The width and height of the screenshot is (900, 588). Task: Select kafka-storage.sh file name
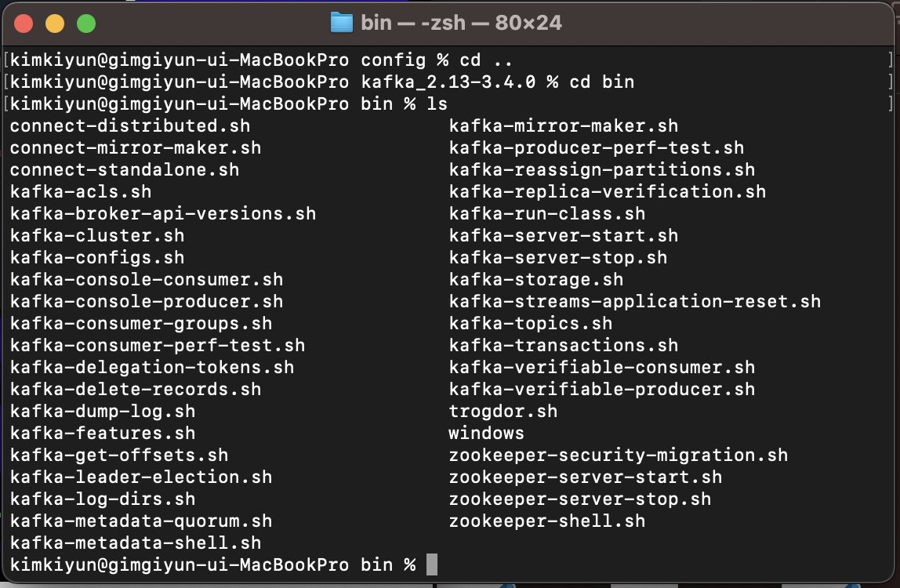[x=537, y=280]
